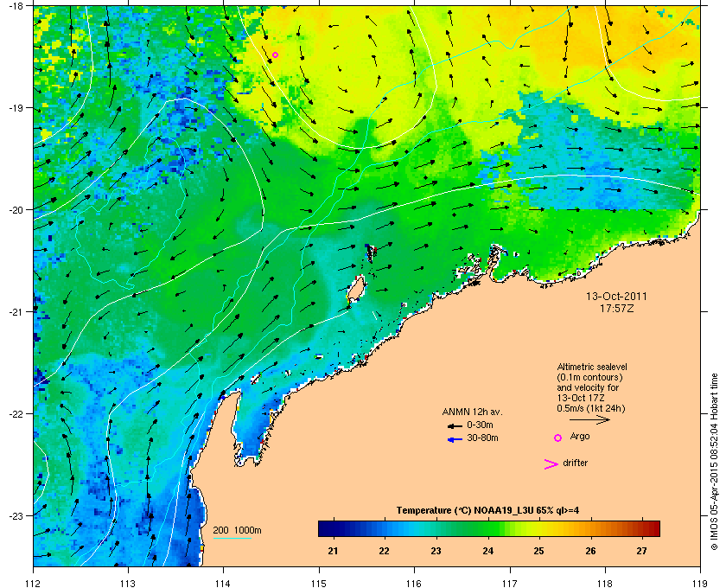
Task: Click the longitude axis label 115
Action: click(x=319, y=584)
